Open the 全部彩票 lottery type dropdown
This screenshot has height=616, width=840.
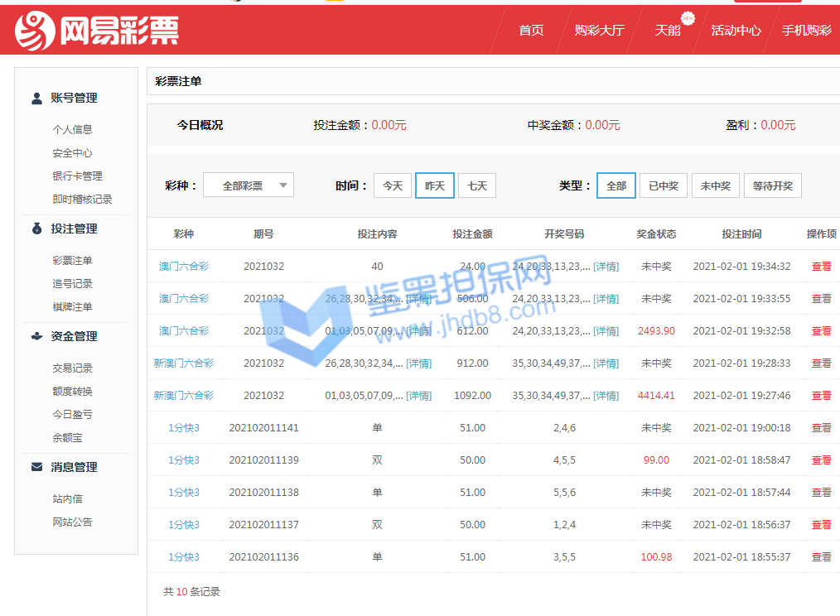[x=249, y=185]
